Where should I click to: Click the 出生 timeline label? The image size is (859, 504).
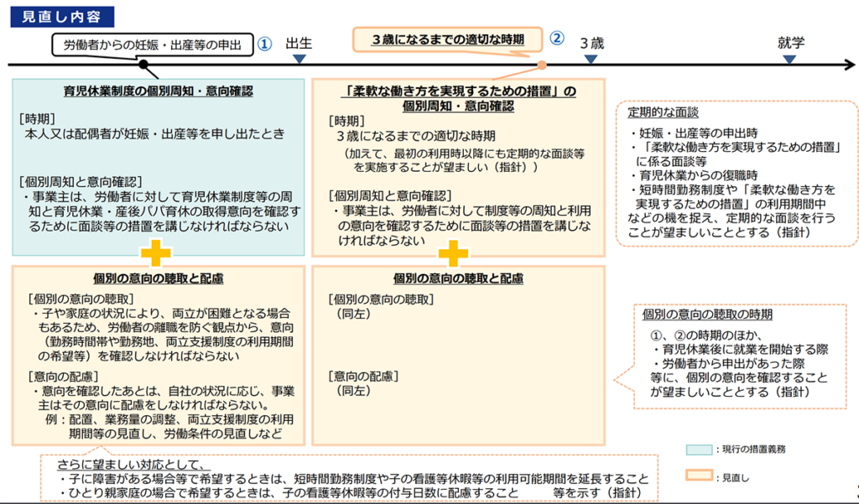[x=299, y=43]
